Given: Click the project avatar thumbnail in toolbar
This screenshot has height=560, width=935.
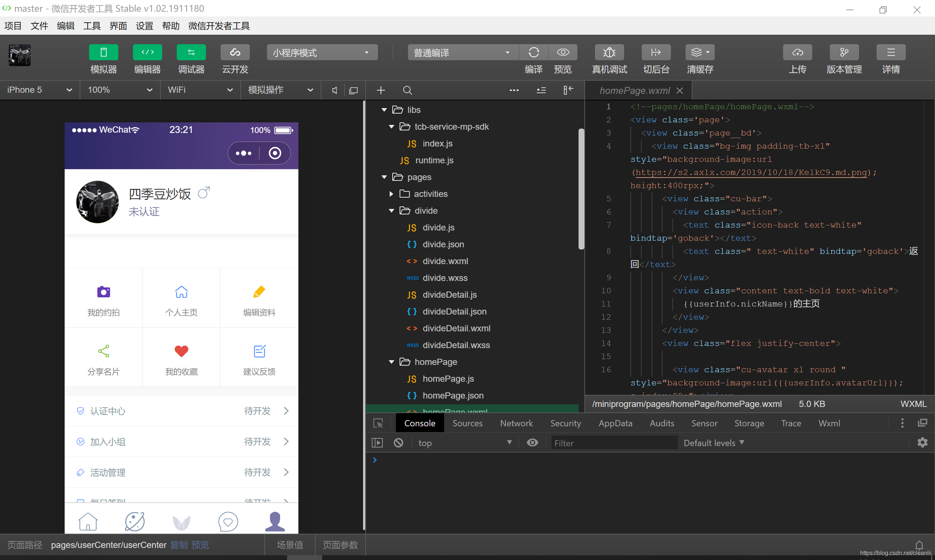Looking at the screenshot, I should click(x=20, y=55).
